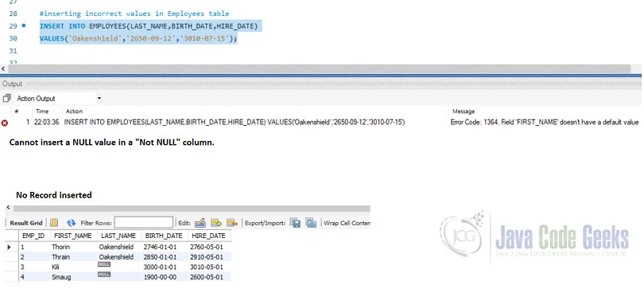Click the Action column header in output
644x289 pixels.
(x=75, y=111)
